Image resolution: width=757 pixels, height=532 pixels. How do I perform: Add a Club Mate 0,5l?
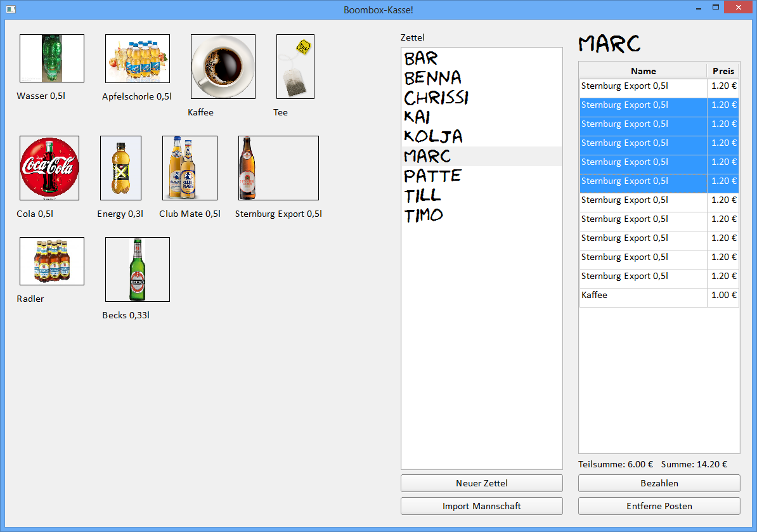point(190,168)
